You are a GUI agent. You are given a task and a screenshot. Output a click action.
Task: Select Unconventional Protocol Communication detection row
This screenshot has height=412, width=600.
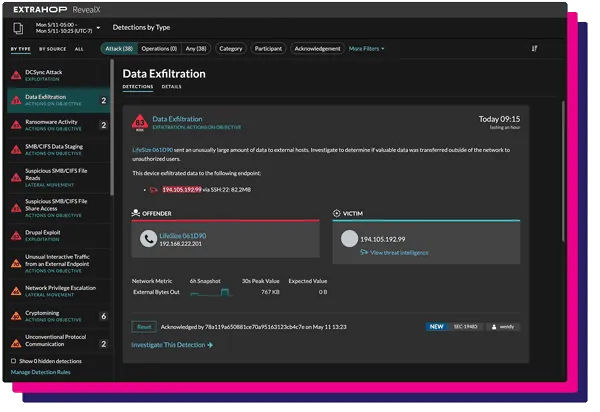tap(59, 341)
